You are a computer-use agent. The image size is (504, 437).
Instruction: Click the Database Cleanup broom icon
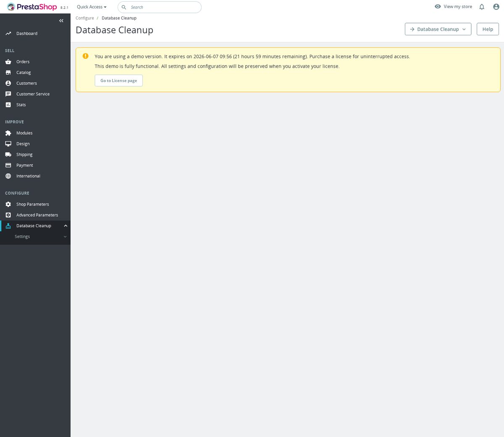(8, 226)
